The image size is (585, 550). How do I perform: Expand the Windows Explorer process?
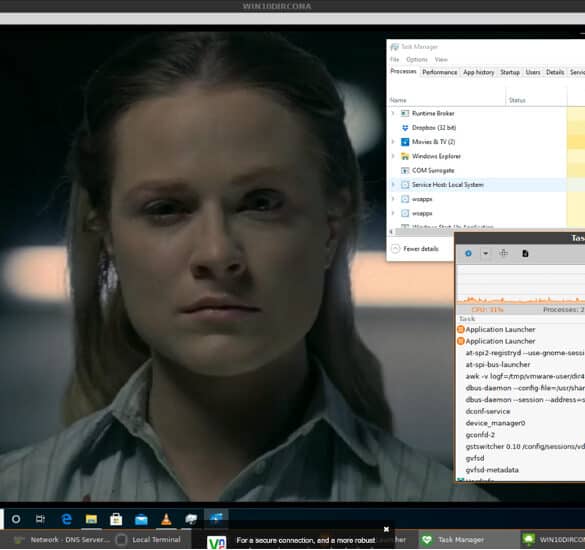click(x=393, y=156)
